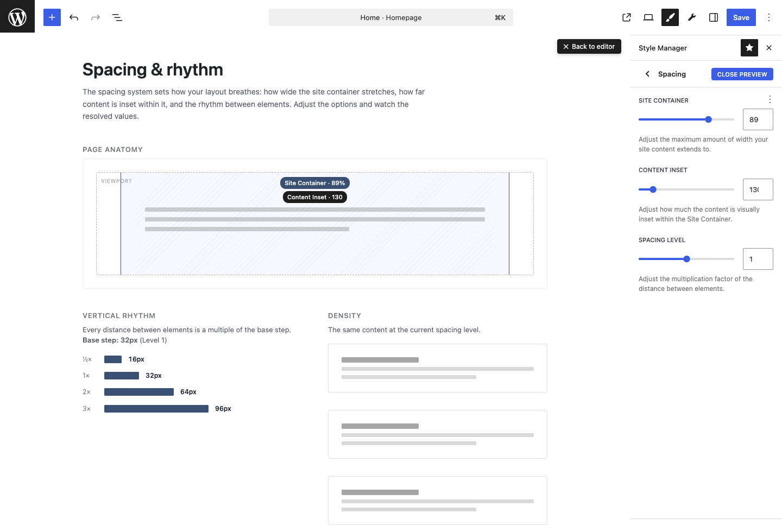This screenshot has height=532, width=782.
Task: Open the Home · Homepage command palette
Action: click(x=391, y=17)
